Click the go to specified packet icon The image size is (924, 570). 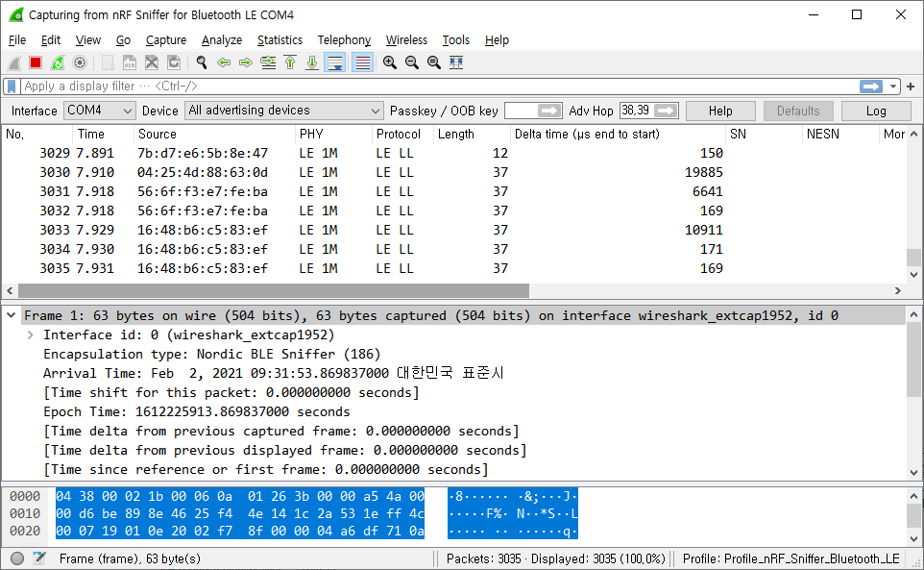click(x=268, y=62)
